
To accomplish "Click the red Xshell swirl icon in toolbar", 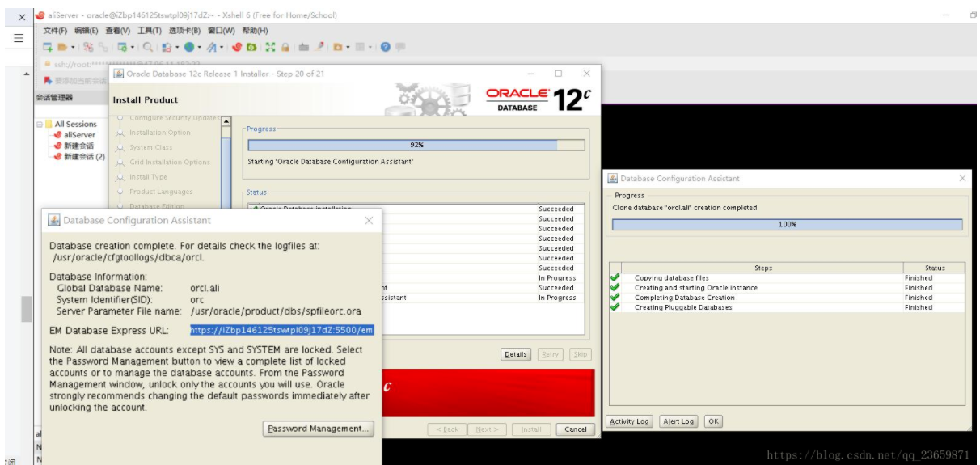I will pos(236,47).
